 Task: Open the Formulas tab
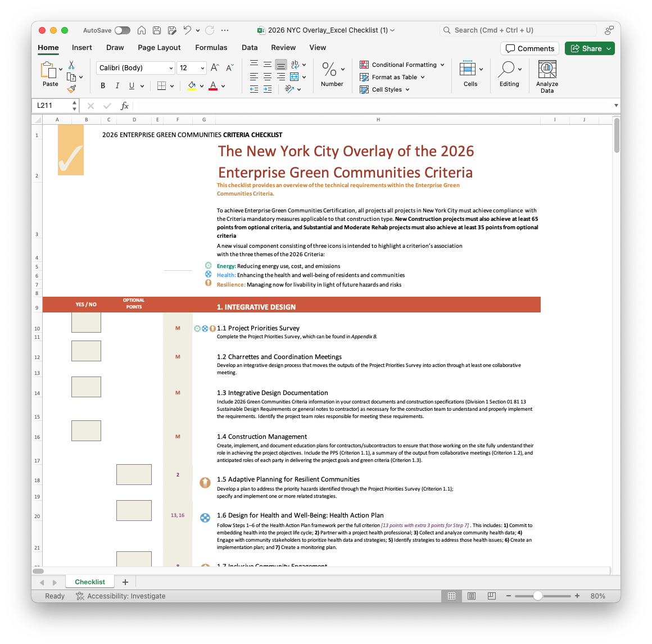(211, 47)
